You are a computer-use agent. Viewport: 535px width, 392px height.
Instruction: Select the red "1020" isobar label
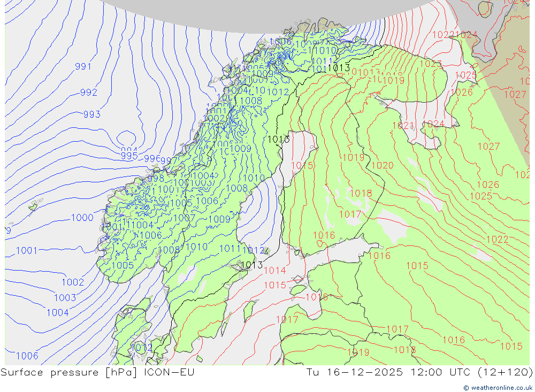coord(383,165)
